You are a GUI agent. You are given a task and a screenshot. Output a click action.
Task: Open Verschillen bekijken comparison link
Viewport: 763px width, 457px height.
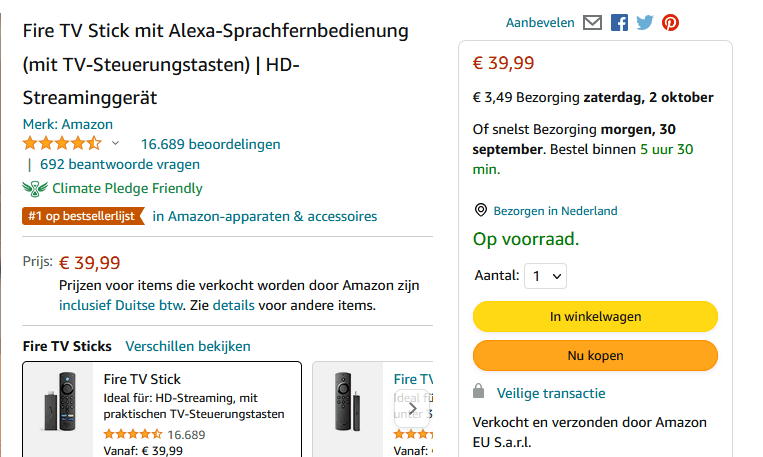(x=188, y=346)
